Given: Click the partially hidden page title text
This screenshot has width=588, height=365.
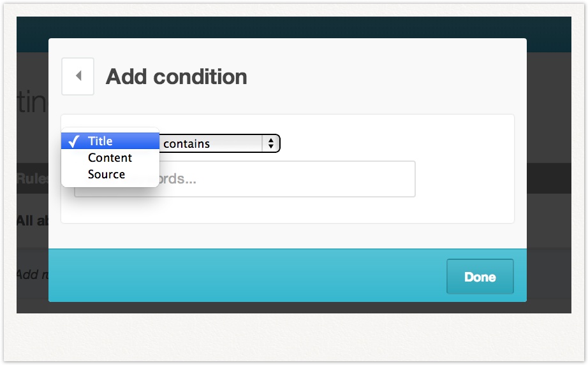Looking at the screenshot, I should (x=32, y=103).
